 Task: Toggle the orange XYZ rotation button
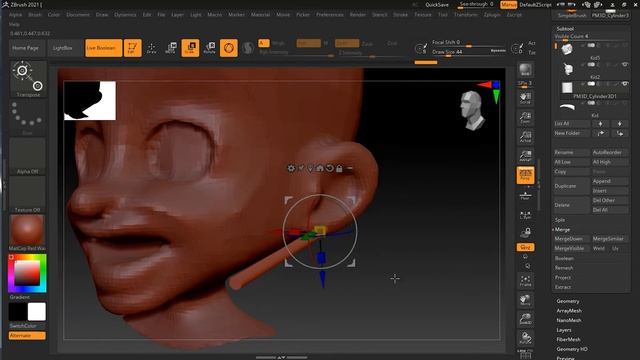pyautogui.click(x=525, y=247)
